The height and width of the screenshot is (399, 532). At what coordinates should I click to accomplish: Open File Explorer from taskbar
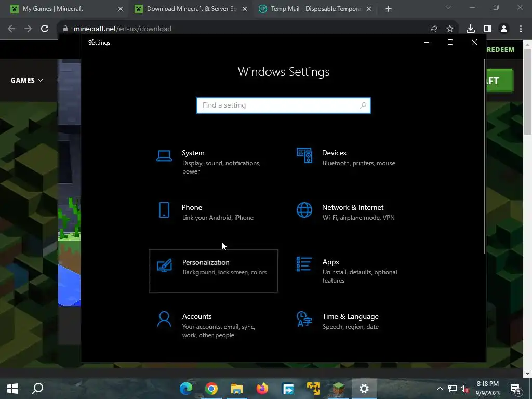pos(237,389)
